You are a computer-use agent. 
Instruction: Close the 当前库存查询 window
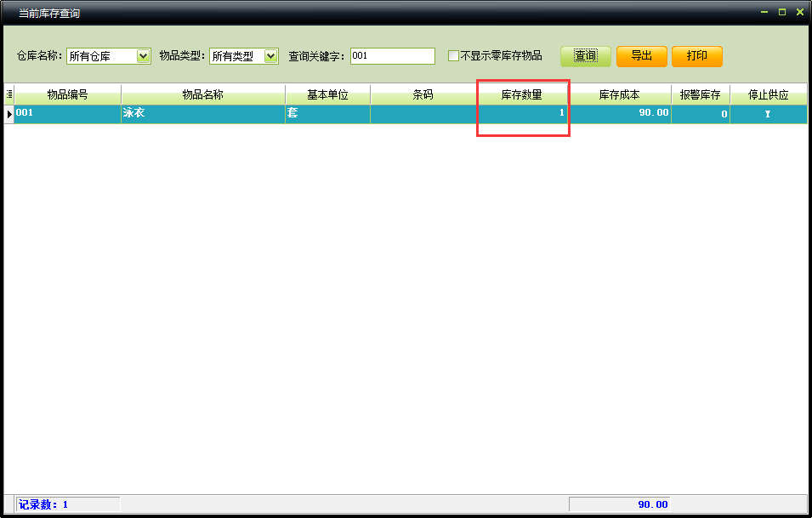point(799,13)
